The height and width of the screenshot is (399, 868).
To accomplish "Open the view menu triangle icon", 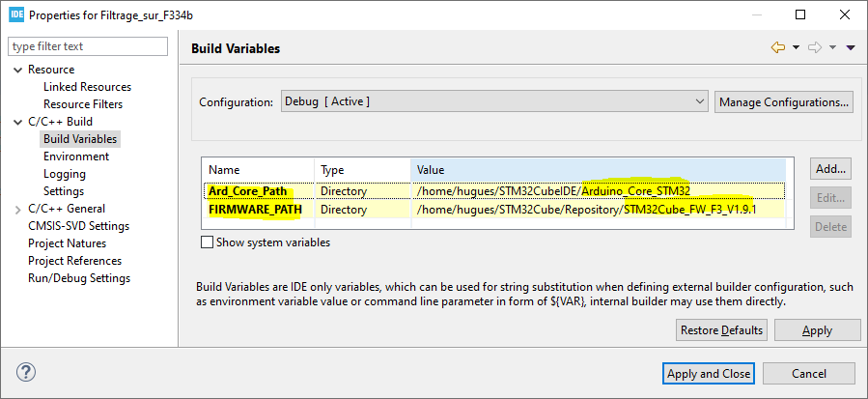I will (851, 47).
